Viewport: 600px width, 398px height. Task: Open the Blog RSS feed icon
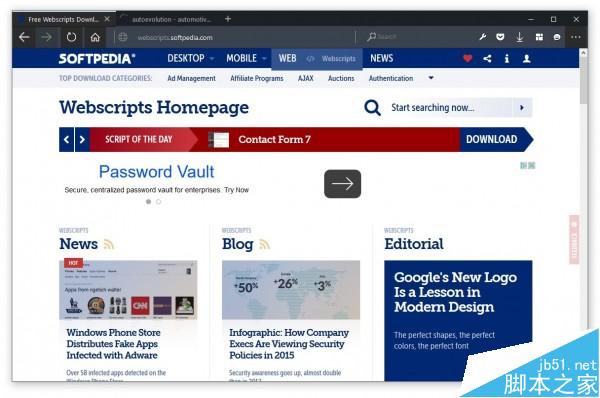point(265,244)
